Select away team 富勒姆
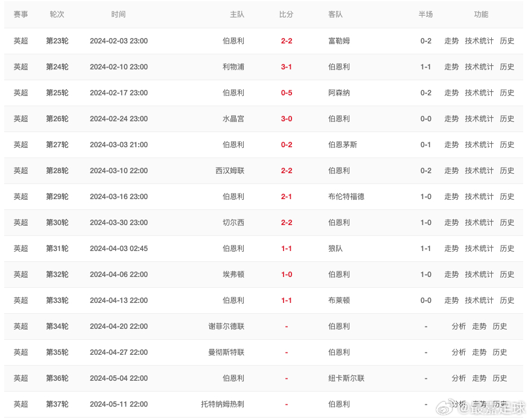The height and width of the screenshot is (420, 531). [339, 41]
